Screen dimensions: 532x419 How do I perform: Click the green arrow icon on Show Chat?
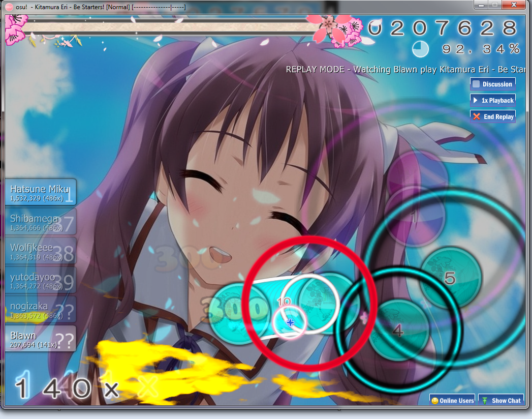point(485,401)
